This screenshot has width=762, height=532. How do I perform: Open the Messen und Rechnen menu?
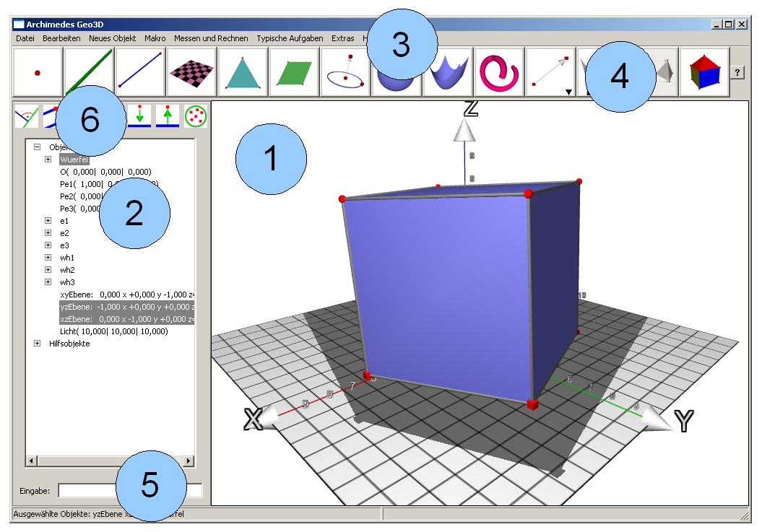pos(211,38)
